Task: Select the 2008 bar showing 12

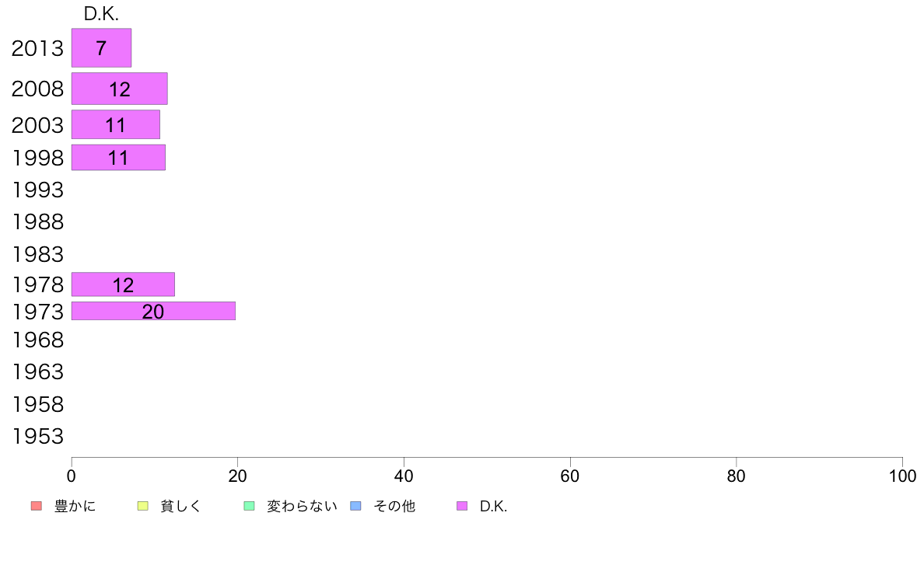Action: tap(120, 89)
